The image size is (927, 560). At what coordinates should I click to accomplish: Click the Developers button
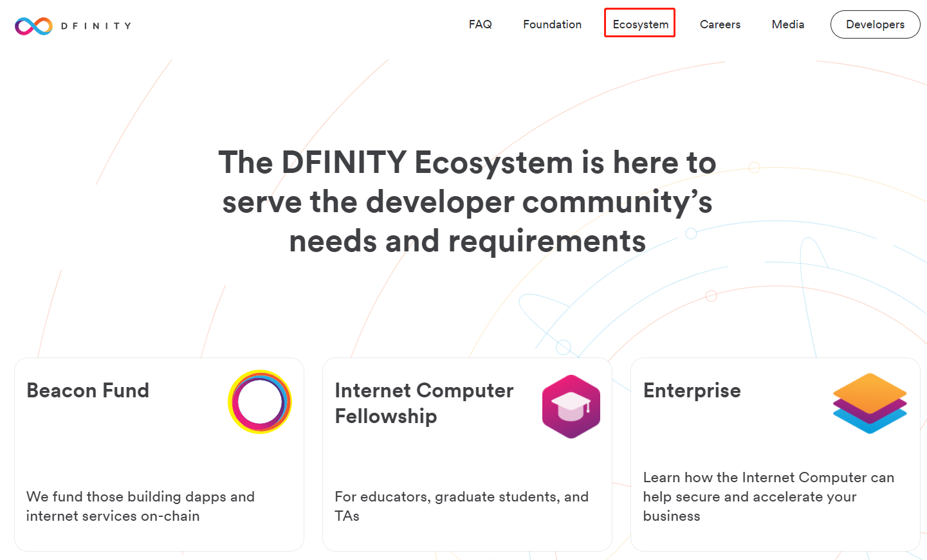(876, 24)
